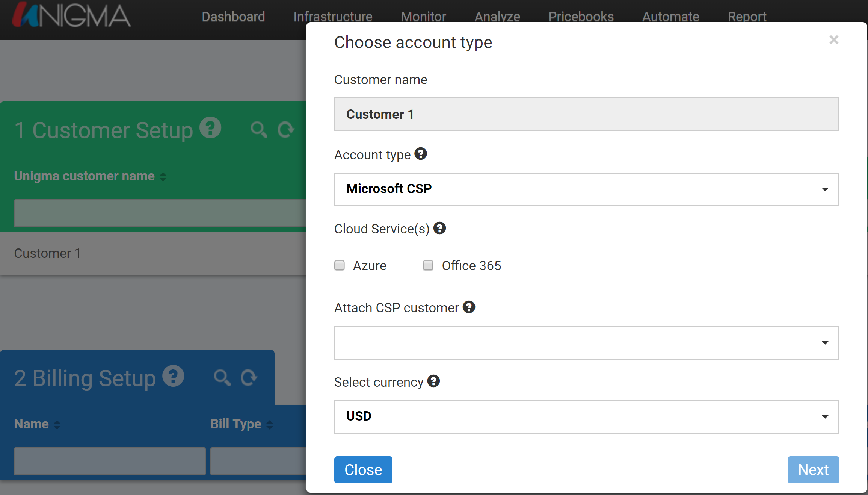Enable the Office 365 checkbox

point(428,265)
